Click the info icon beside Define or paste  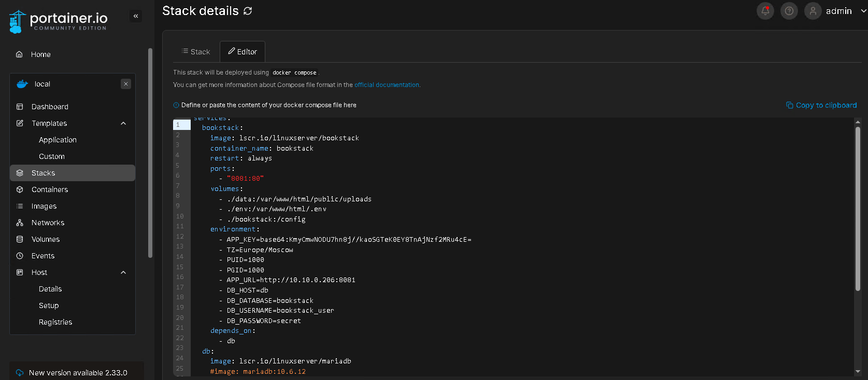point(176,105)
